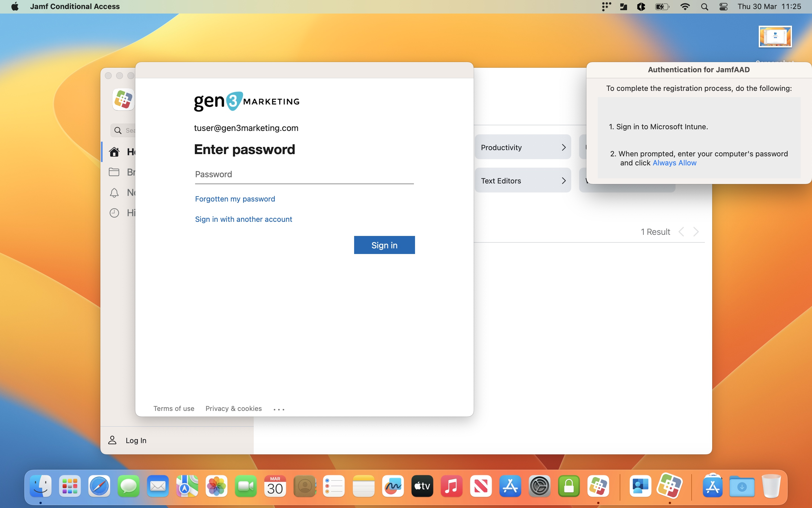Click the Browse folder icon in Self Service sidebar
This screenshot has height=508, width=812.
[x=114, y=172]
